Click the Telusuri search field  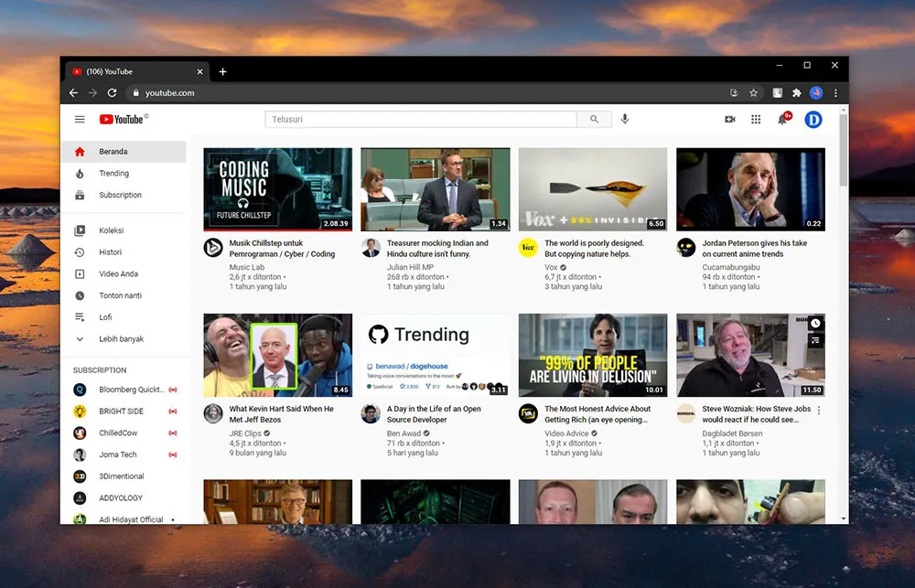coord(421,120)
